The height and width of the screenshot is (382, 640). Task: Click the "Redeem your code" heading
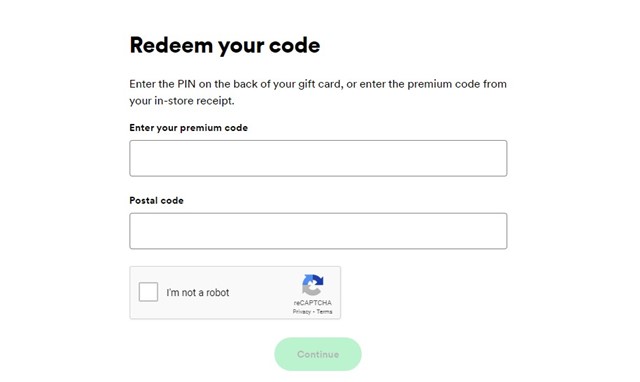225,45
